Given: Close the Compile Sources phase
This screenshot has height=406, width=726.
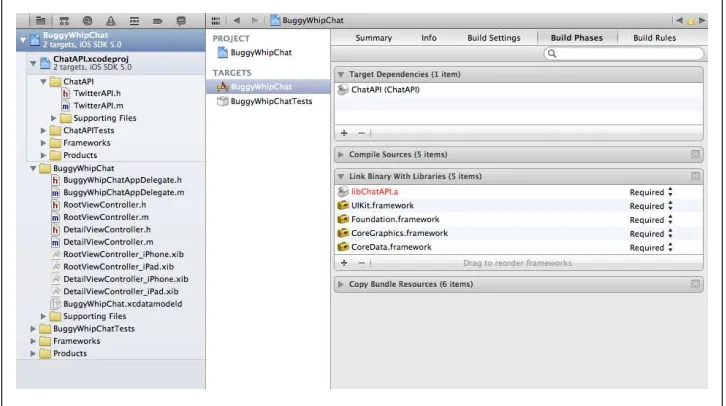Looking at the screenshot, I should click(x=695, y=155).
